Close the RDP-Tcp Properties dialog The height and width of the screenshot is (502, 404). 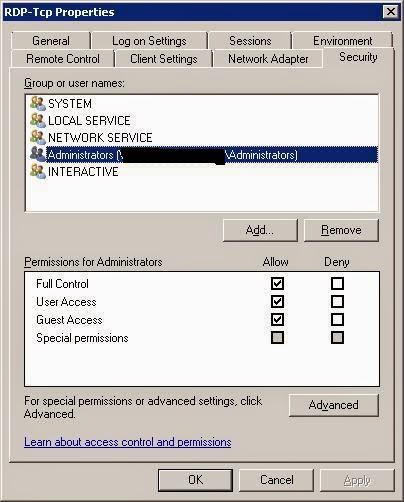(x=391, y=12)
